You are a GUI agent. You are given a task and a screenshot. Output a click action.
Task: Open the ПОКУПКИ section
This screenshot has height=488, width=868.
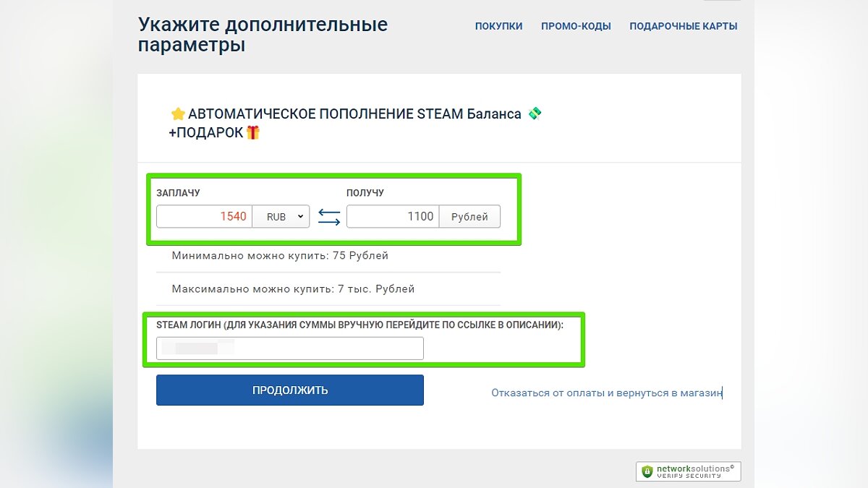click(498, 26)
